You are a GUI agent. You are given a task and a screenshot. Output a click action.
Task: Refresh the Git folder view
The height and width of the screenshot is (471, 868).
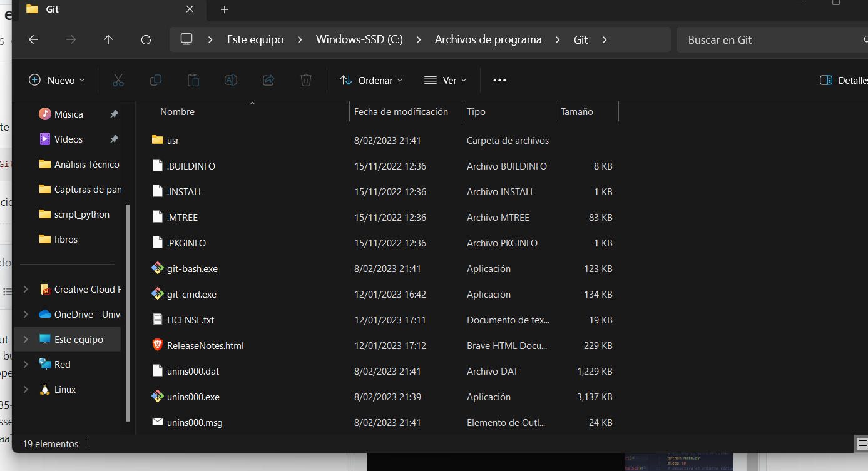(146, 39)
